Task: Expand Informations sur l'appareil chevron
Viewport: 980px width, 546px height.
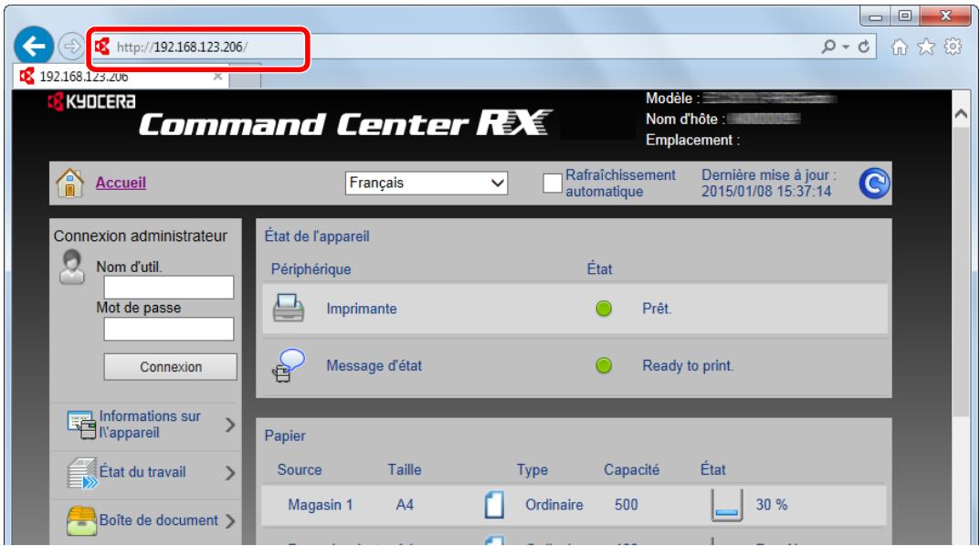Action: pos(230,425)
